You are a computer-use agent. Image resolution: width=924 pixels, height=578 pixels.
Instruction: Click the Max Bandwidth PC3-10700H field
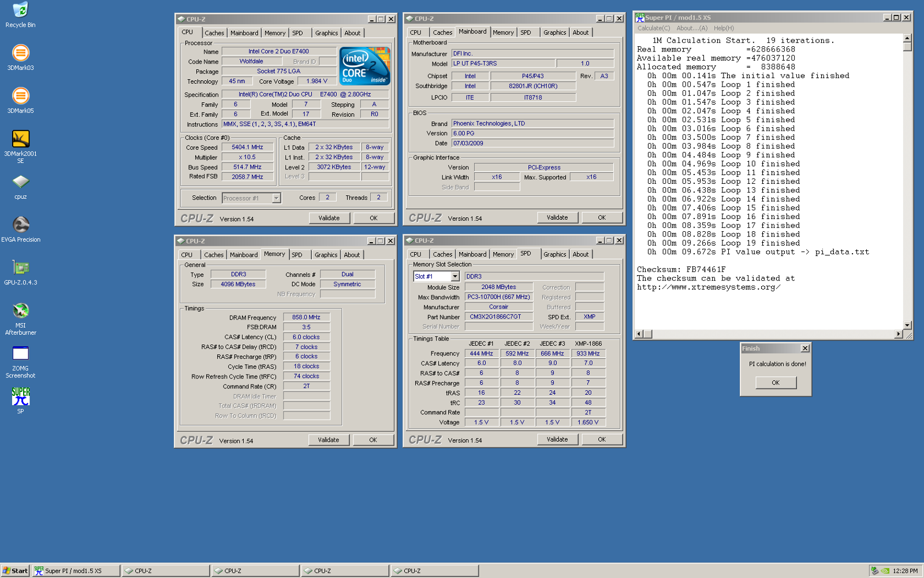pos(498,297)
